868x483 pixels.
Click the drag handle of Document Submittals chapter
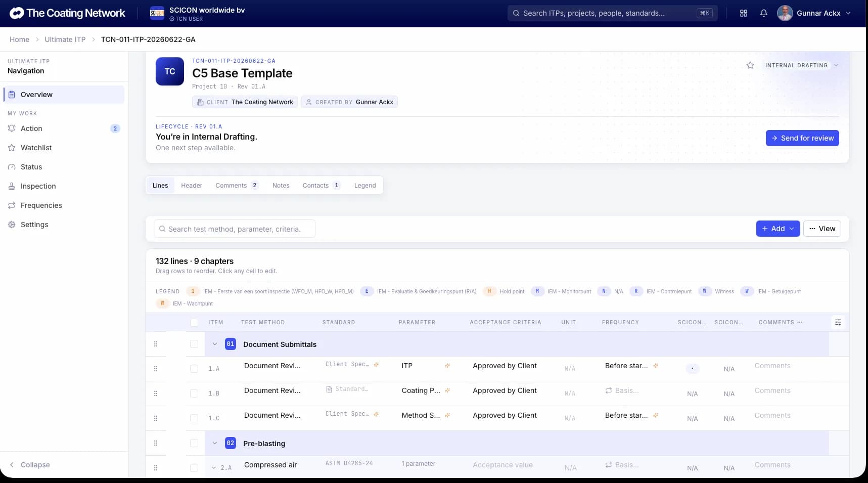coord(155,344)
